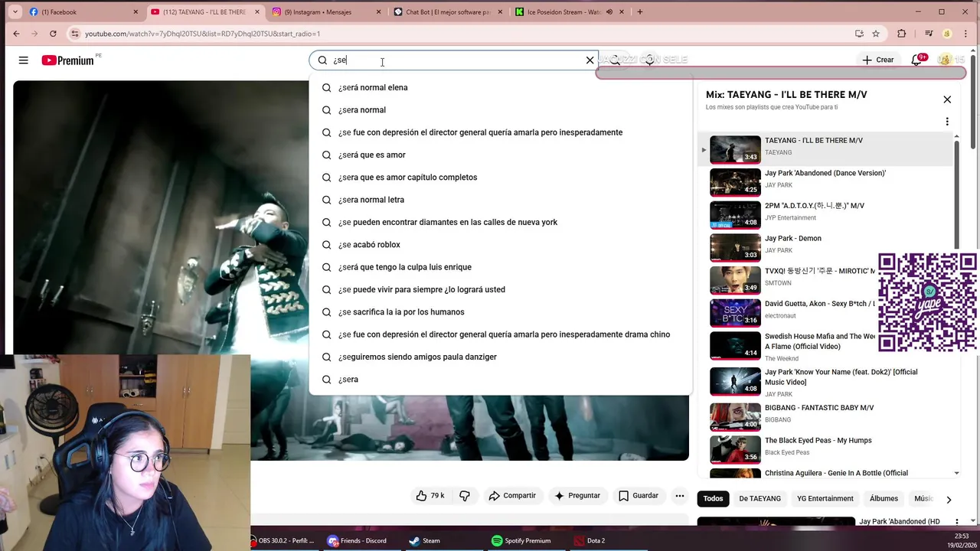Select suggestion '¿sera normal letra'
The width and height of the screenshot is (980, 551).
click(x=501, y=200)
